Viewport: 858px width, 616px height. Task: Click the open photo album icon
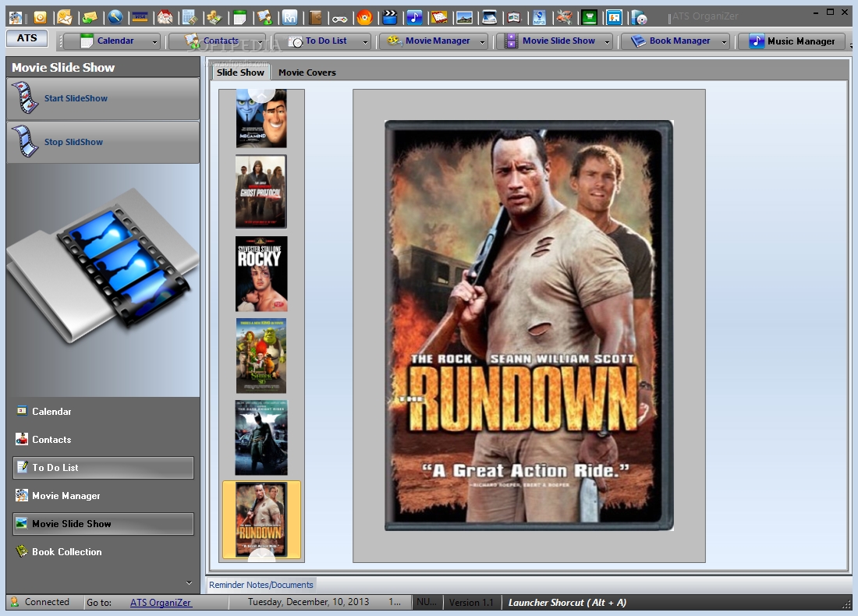point(514,17)
